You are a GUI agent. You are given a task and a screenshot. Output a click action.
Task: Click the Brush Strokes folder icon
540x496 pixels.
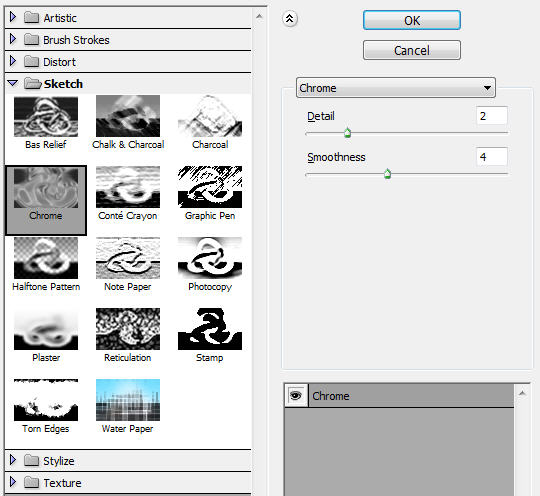pos(31,39)
